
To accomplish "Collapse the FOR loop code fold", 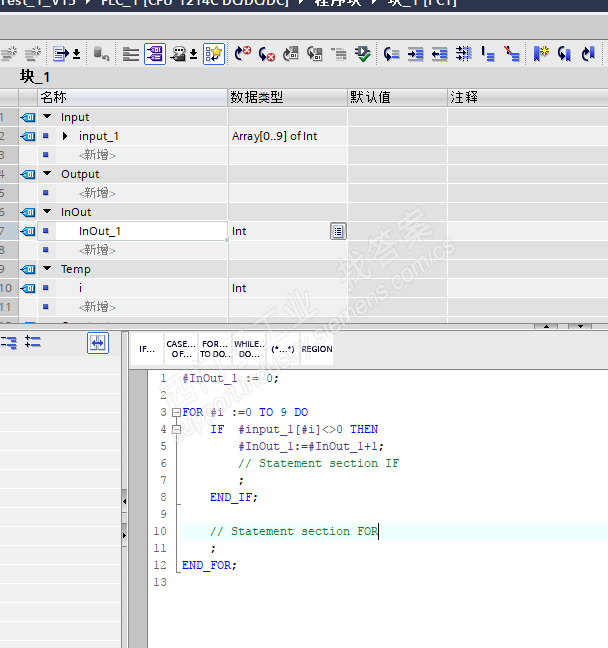I will (176, 413).
